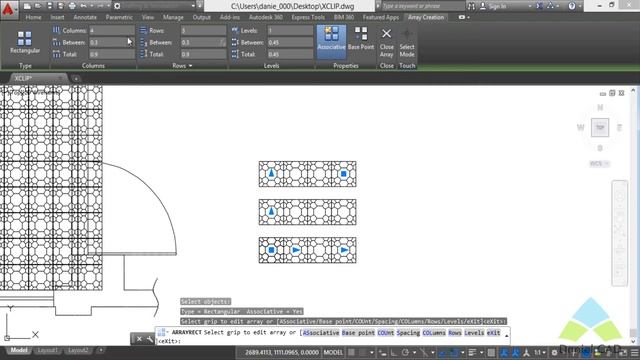
Task: Click Annotation visibility icon in status bar
Action: (504, 353)
